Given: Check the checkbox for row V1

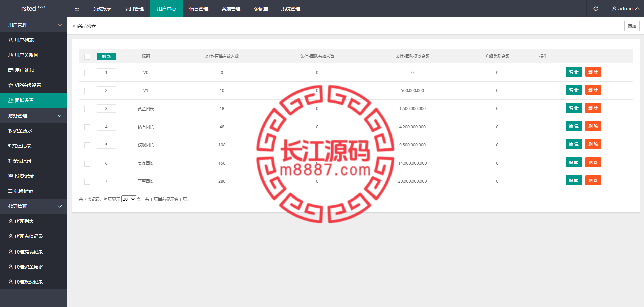Looking at the screenshot, I should click(87, 91).
